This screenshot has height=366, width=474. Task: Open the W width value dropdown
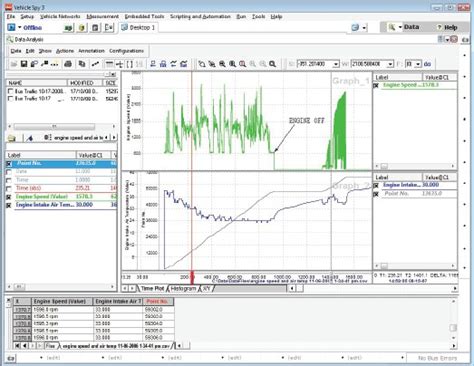[x=390, y=64]
